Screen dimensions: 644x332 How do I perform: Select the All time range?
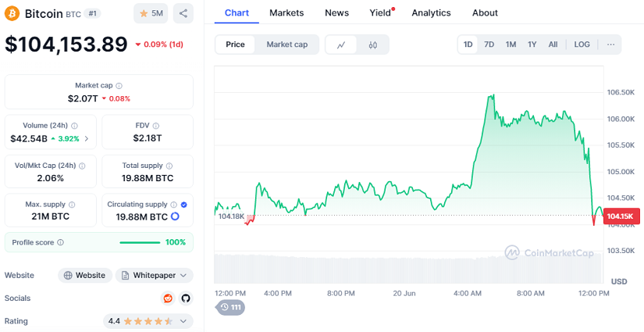coord(553,45)
